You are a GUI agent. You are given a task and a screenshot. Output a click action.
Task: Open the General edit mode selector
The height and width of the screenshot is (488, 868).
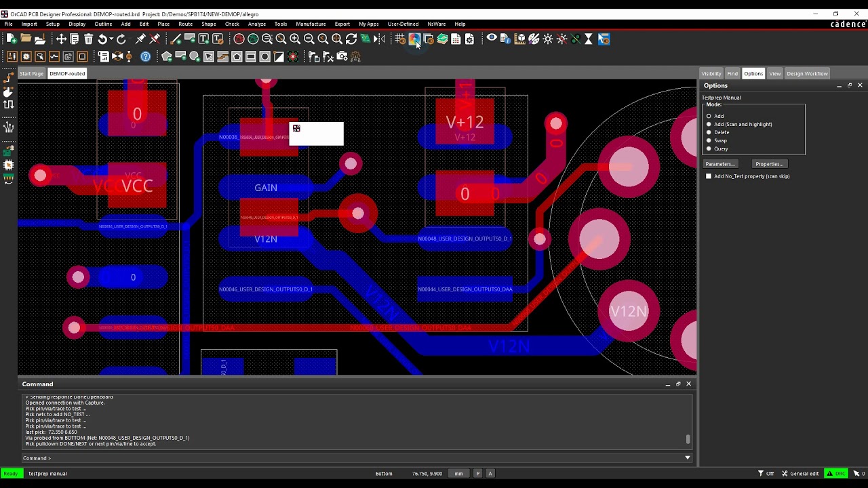[801, 473]
